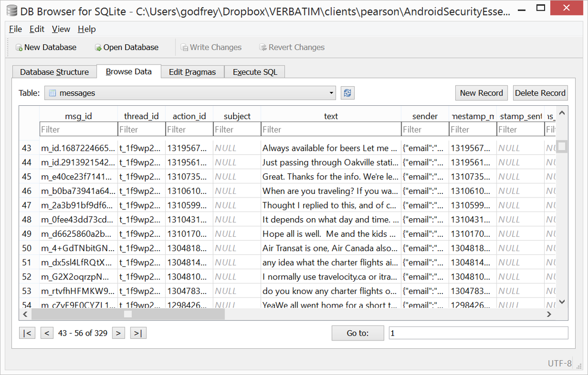Sort by the msg_id column header
588x375 pixels.
[78, 116]
